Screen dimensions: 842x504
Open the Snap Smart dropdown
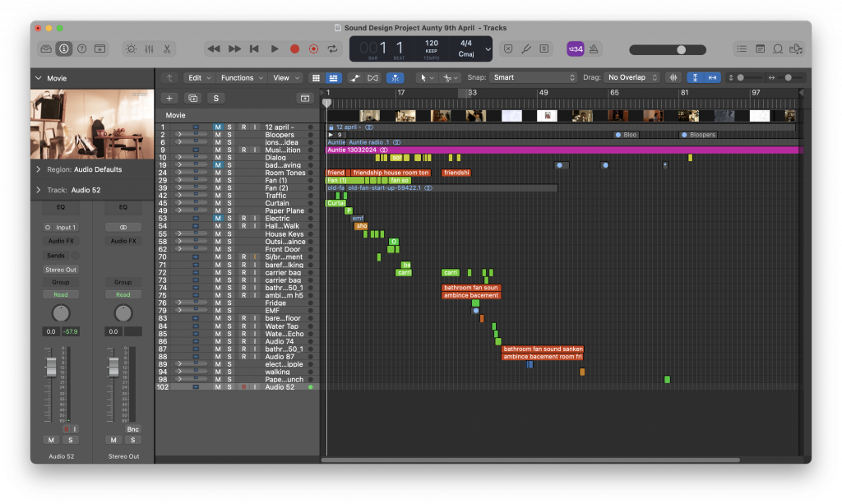pyautogui.click(x=533, y=78)
